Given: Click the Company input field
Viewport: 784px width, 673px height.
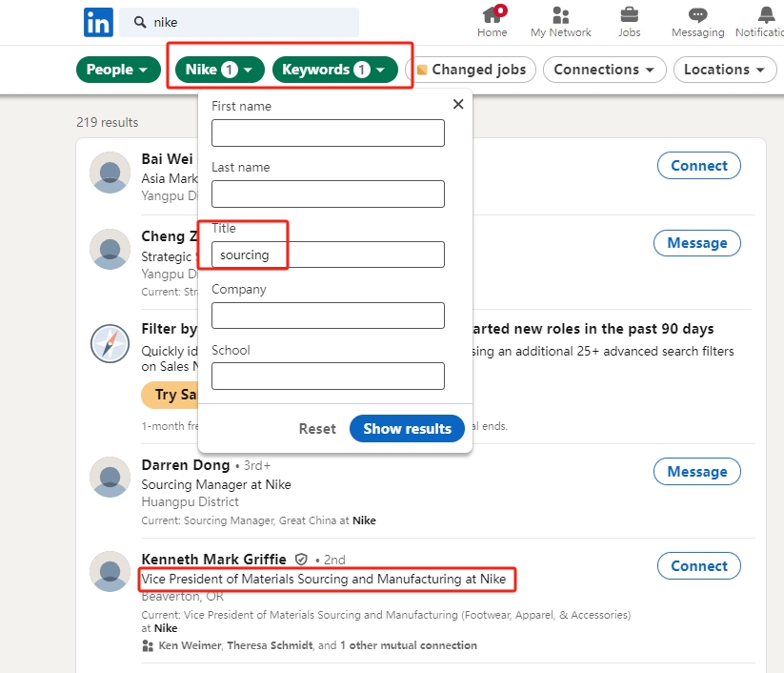Looking at the screenshot, I should click(328, 316).
